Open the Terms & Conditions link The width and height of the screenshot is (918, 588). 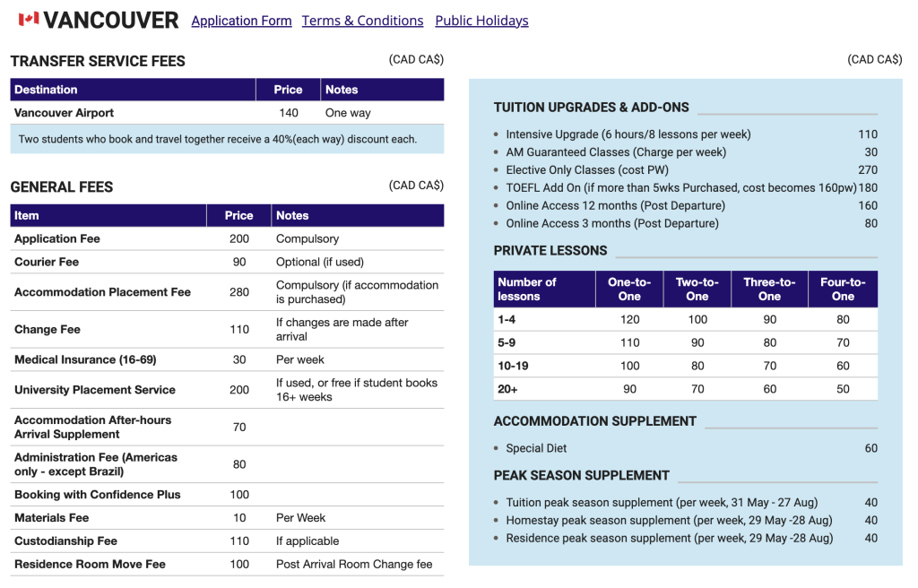coord(362,21)
